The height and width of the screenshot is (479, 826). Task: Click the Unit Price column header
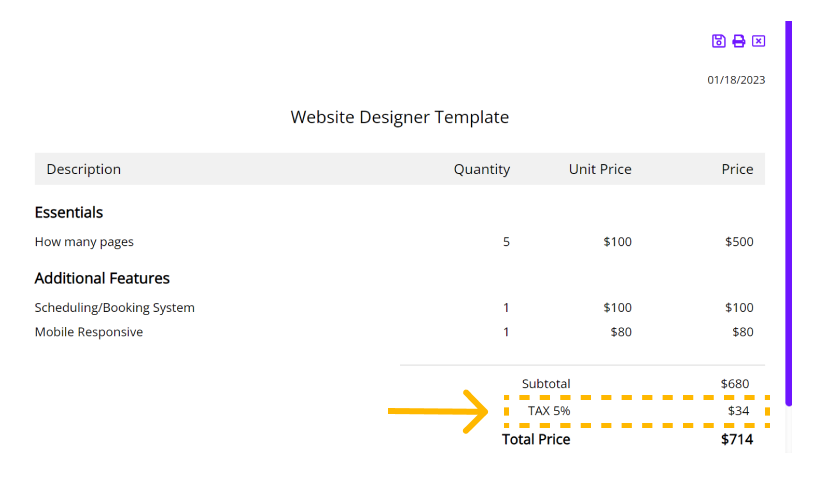tap(600, 169)
